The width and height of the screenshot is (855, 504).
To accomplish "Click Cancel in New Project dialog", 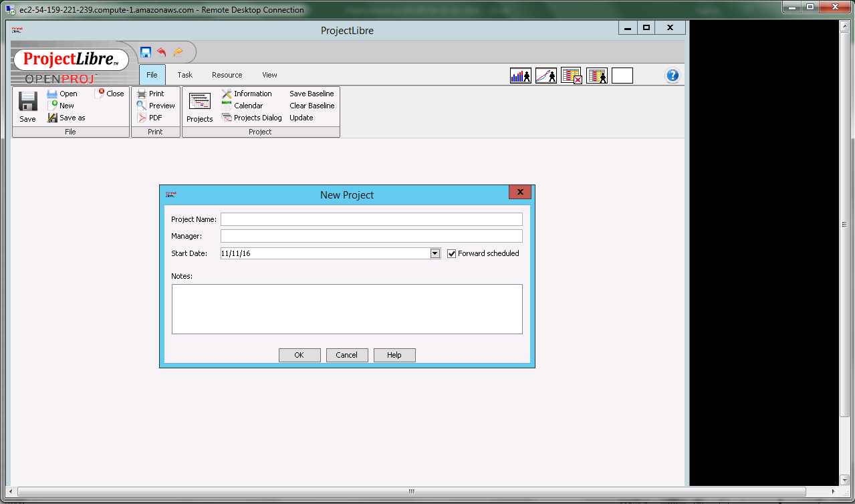I will (346, 355).
